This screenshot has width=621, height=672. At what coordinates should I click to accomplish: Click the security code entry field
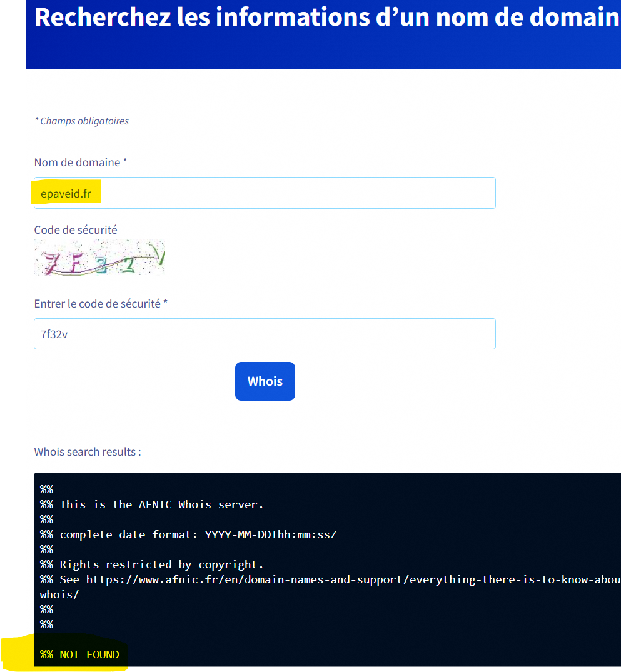265,334
